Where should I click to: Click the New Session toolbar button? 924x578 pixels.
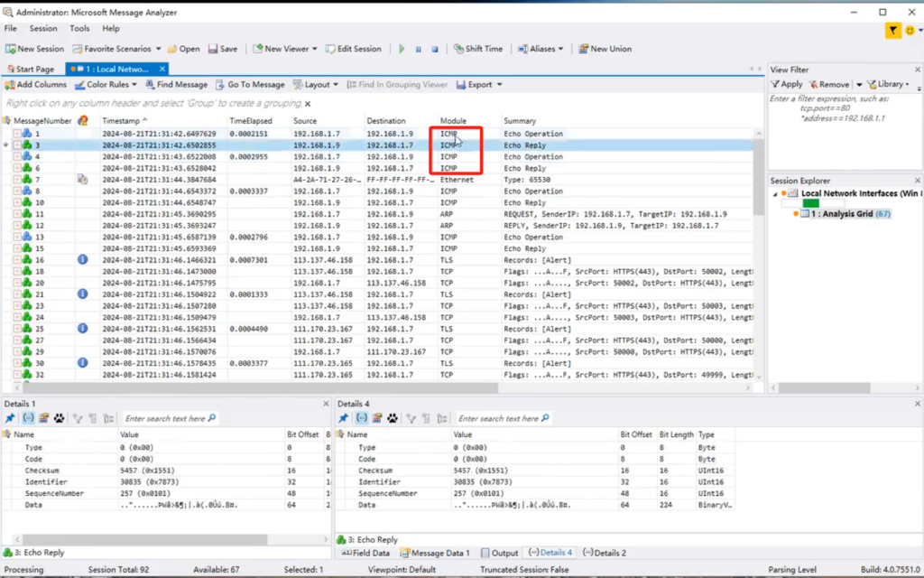35,49
